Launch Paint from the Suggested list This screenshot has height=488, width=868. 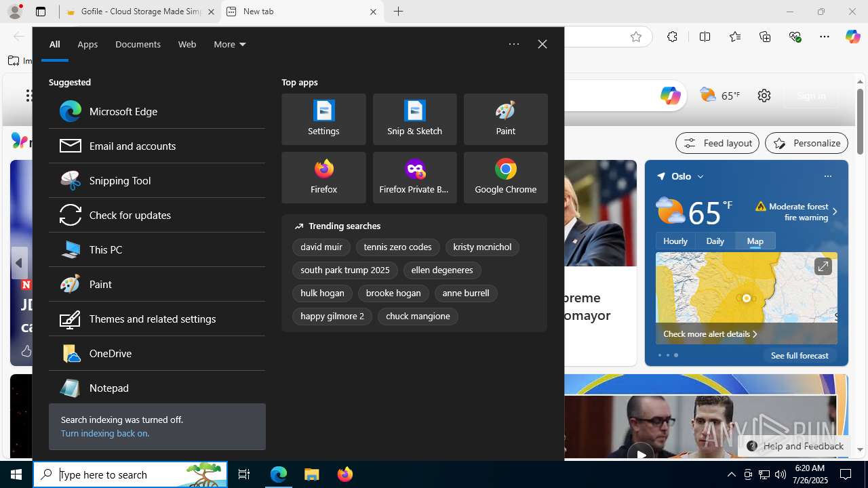point(157,284)
